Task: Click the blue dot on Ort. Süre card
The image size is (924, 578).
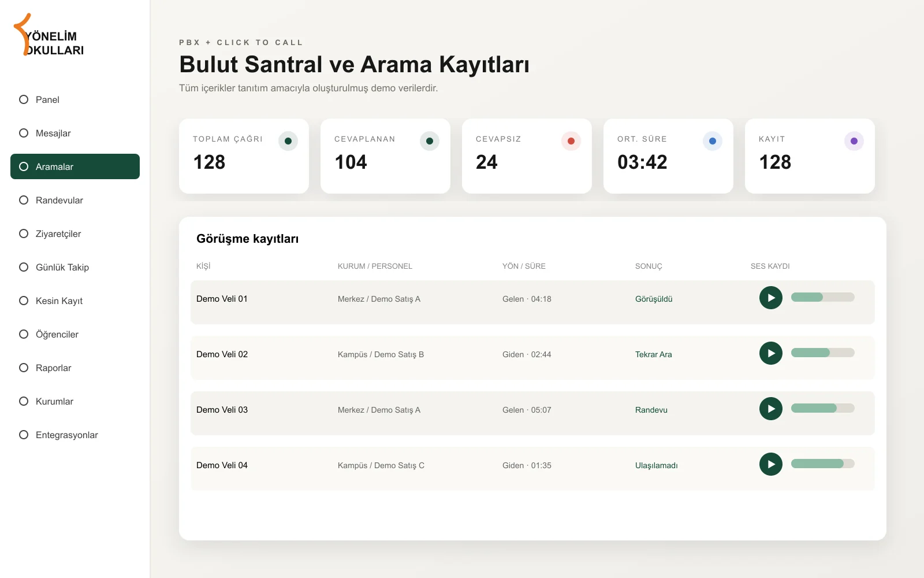Action: point(713,141)
